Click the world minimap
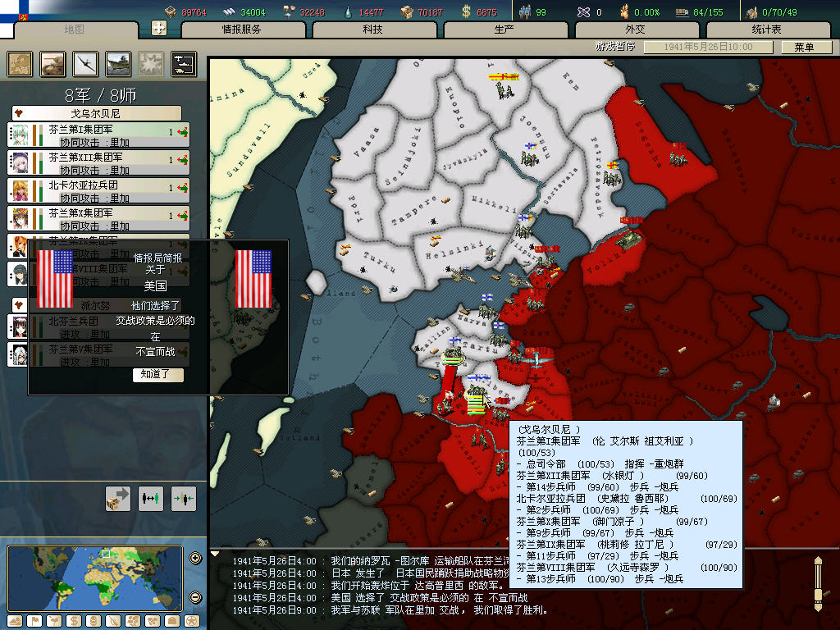The width and height of the screenshot is (840, 630). [x=95, y=578]
